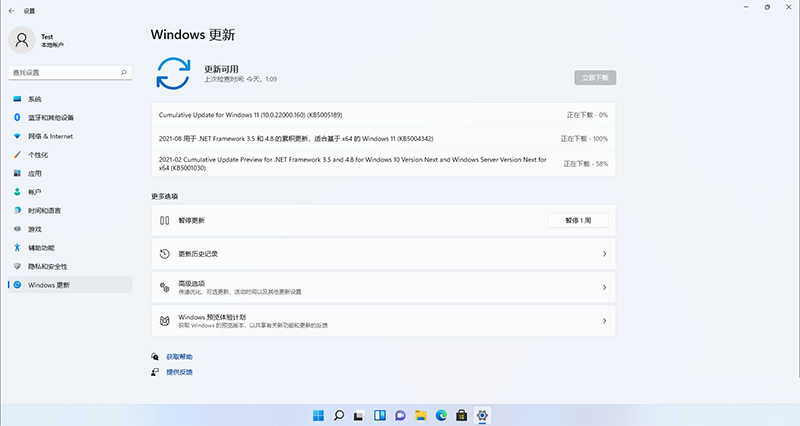
Task: Open the Widgets panel from taskbar
Action: click(x=380, y=415)
